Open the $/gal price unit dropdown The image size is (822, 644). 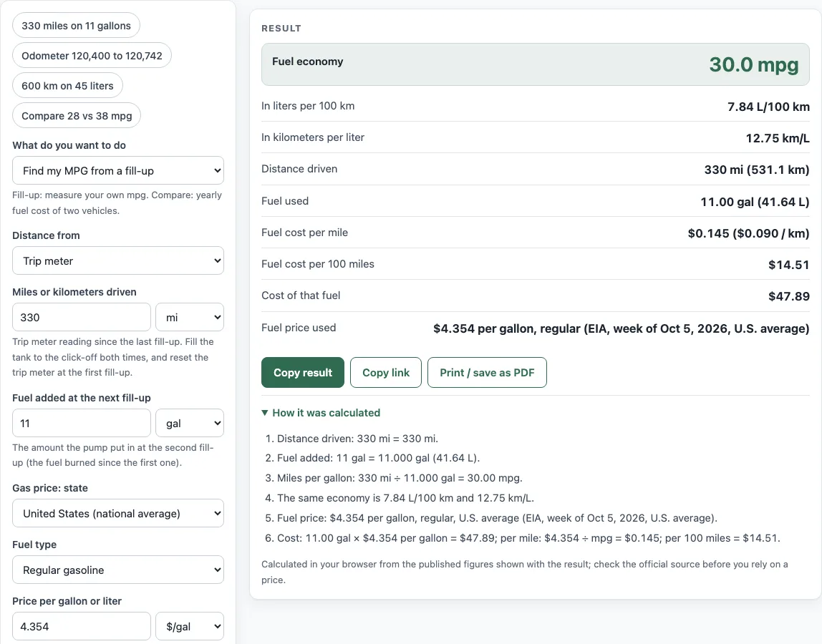tap(190, 627)
